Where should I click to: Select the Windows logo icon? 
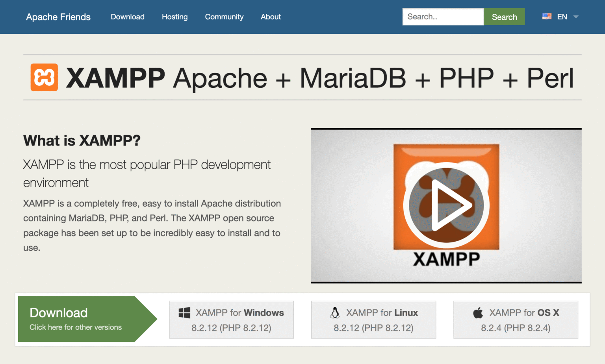(x=184, y=312)
